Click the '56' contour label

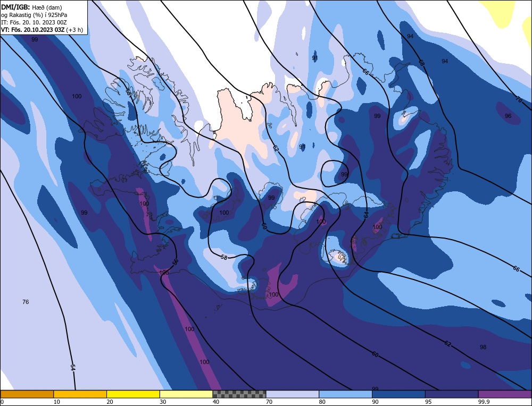point(175,261)
